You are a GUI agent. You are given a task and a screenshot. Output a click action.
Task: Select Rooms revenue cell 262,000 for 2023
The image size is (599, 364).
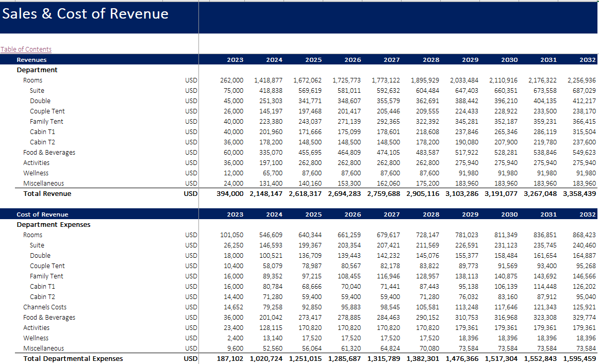pos(231,80)
